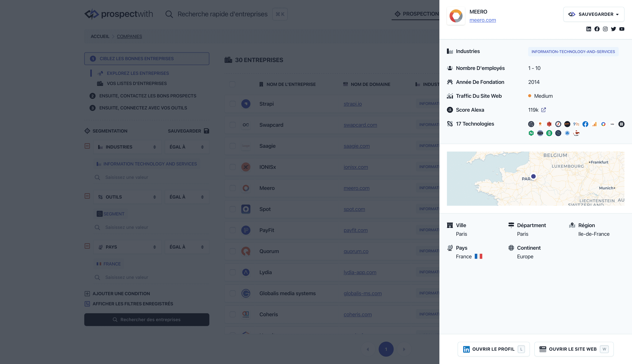
Task: Open Meero's LinkedIn social icon
Action: 589,29
